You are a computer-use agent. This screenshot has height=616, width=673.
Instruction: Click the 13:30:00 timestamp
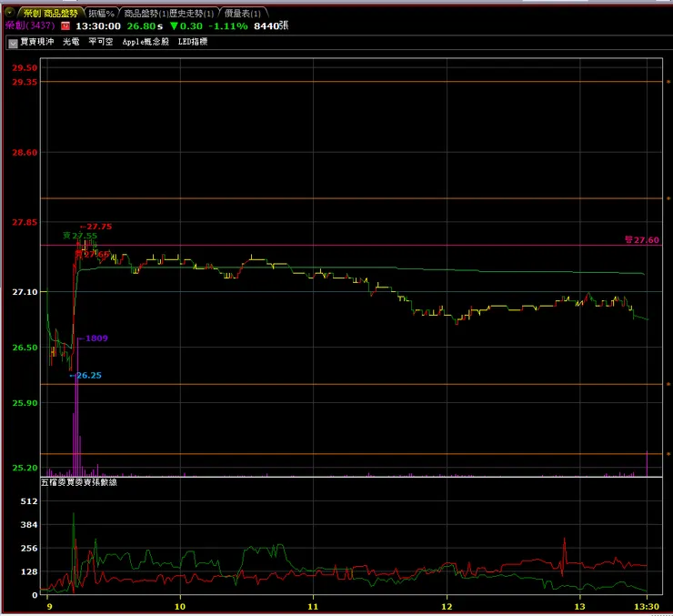click(x=98, y=26)
